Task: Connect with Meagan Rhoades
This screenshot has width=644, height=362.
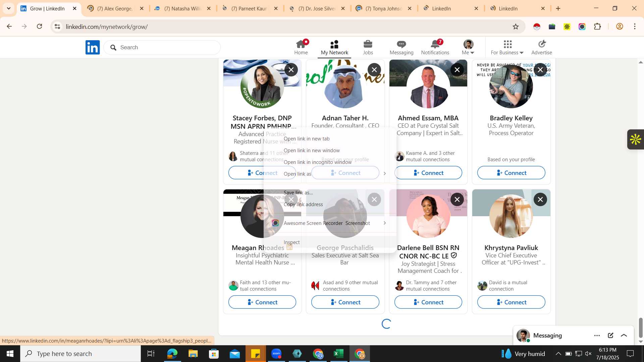Action: click(x=262, y=302)
